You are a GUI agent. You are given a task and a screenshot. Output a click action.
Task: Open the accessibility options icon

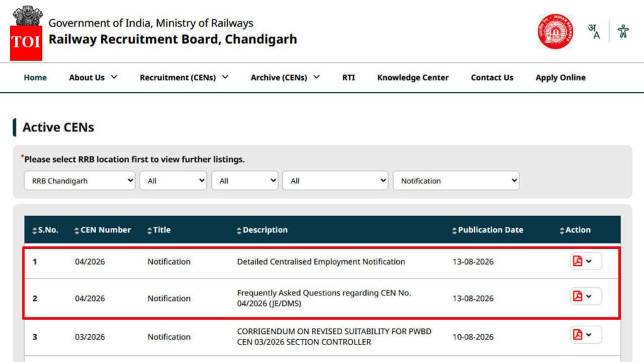(x=623, y=31)
